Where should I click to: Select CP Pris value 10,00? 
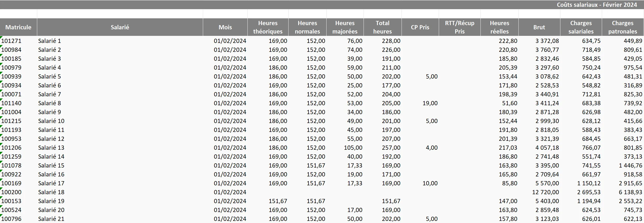pyautogui.click(x=430, y=183)
